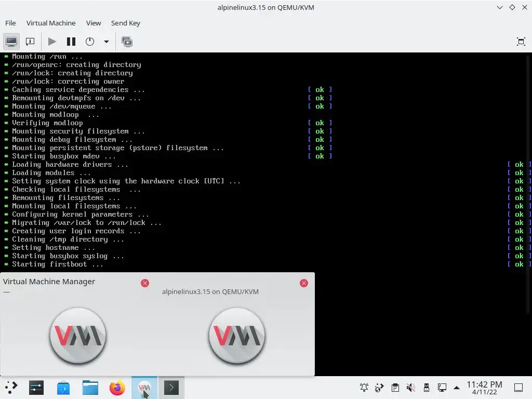Viewport: 532px width, 399px height.
Task: Click the virt-manager taskbar entry
Action: (144, 388)
